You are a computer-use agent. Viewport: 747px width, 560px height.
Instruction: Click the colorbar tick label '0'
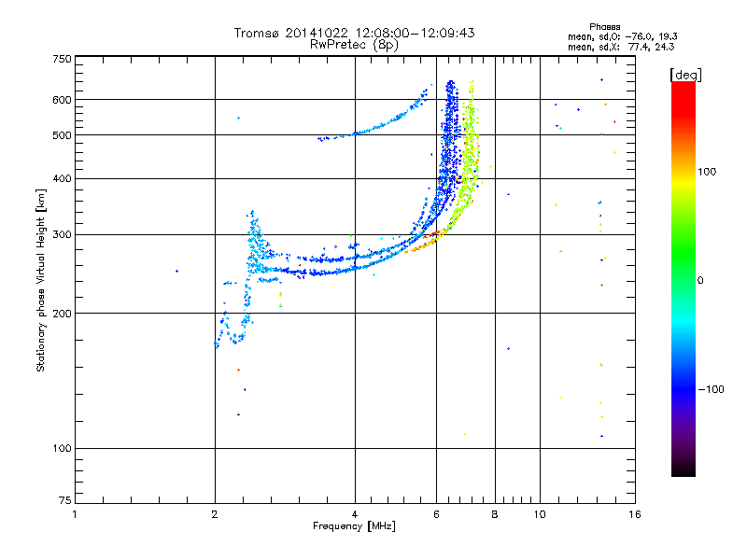click(700, 281)
